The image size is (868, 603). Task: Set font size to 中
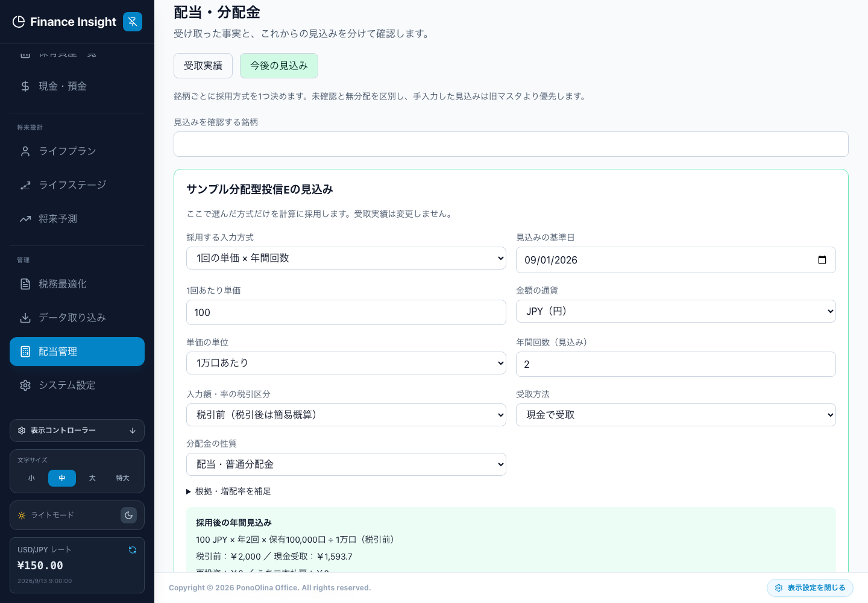(x=62, y=478)
